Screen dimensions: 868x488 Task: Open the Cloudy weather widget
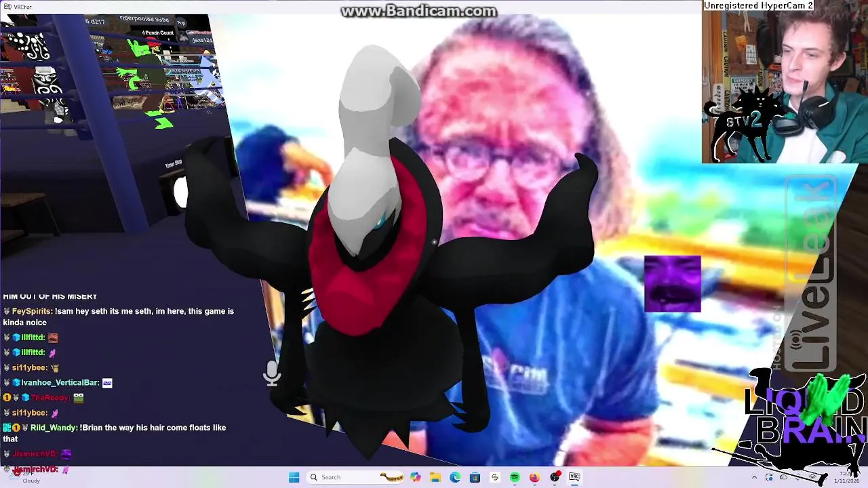click(x=24, y=477)
